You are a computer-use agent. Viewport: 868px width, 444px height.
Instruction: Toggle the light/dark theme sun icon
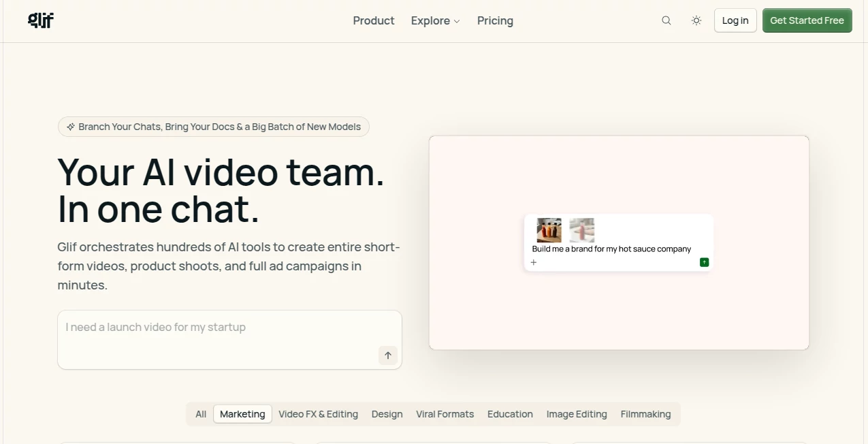(696, 20)
